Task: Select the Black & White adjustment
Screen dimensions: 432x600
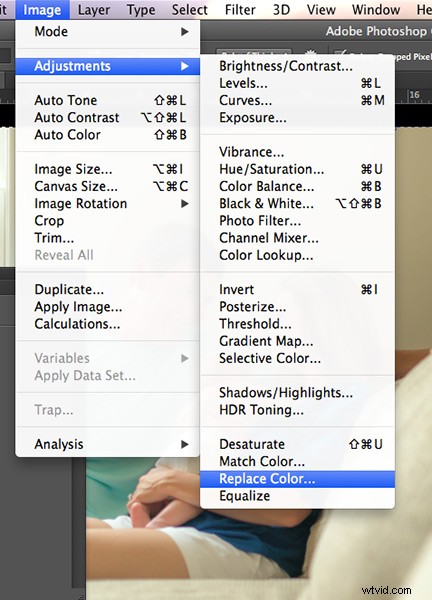Action: point(297,204)
